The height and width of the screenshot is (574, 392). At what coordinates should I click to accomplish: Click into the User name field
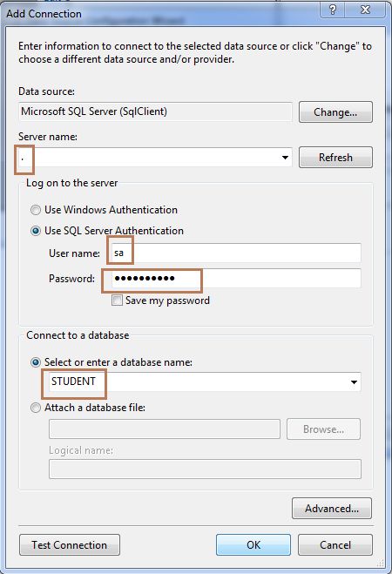click(x=236, y=253)
